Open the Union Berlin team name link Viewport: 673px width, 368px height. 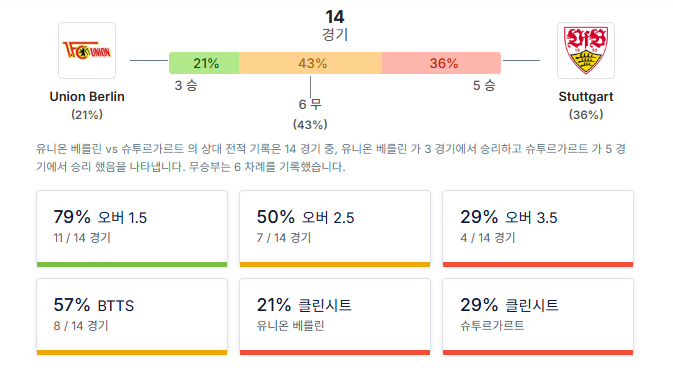click(x=87, y=97)
